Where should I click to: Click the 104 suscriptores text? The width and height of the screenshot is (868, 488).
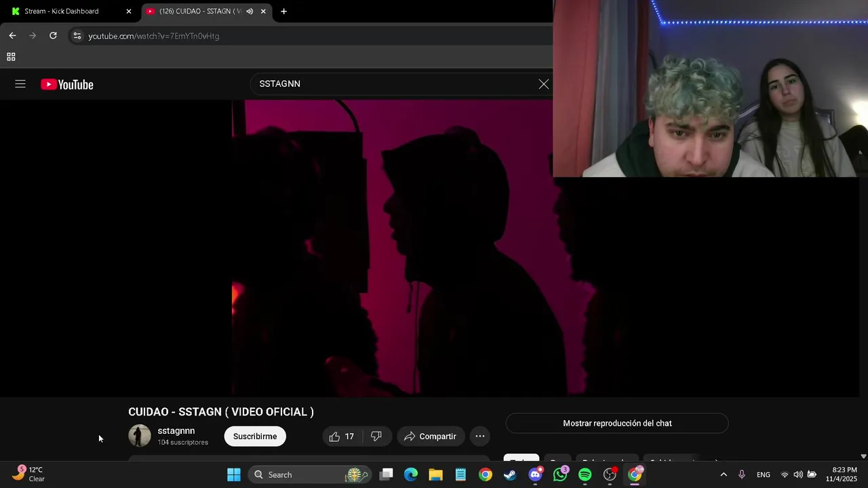(x=183, y=443)
